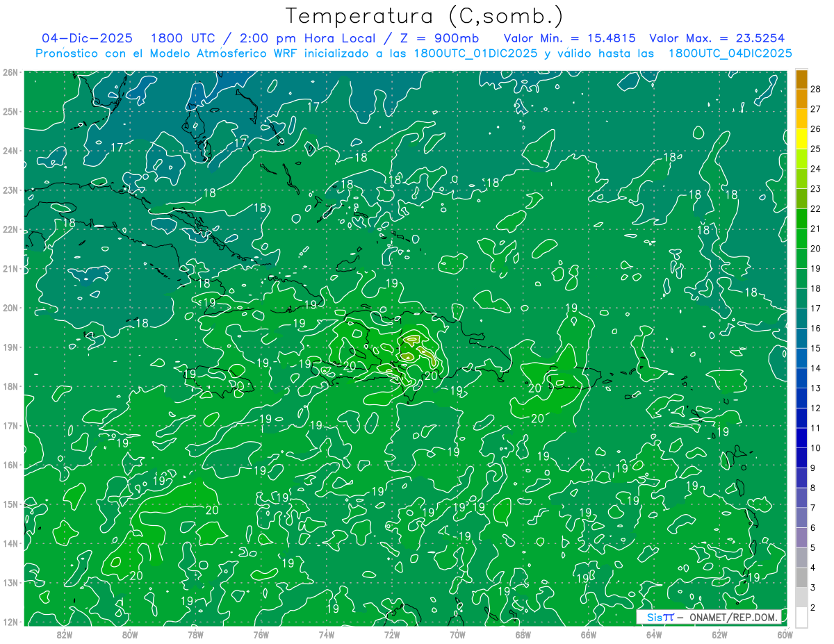
Task: Click the '18N' latitude axis label
Action: click(10, 386)
